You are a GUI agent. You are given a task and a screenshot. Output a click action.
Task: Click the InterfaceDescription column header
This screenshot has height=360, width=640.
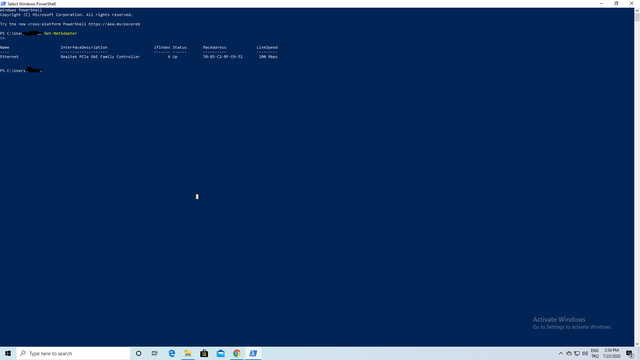click(x=84, y=47)
